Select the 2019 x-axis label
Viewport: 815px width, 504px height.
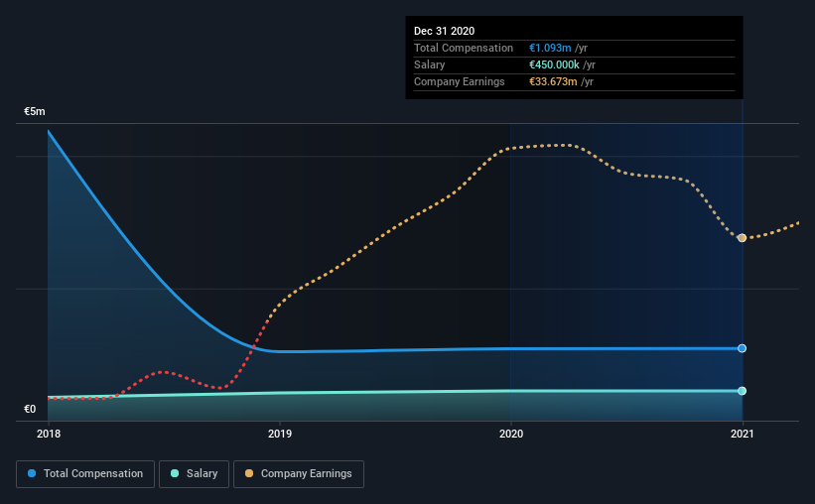pyautogui.click(x=280, y=434)
